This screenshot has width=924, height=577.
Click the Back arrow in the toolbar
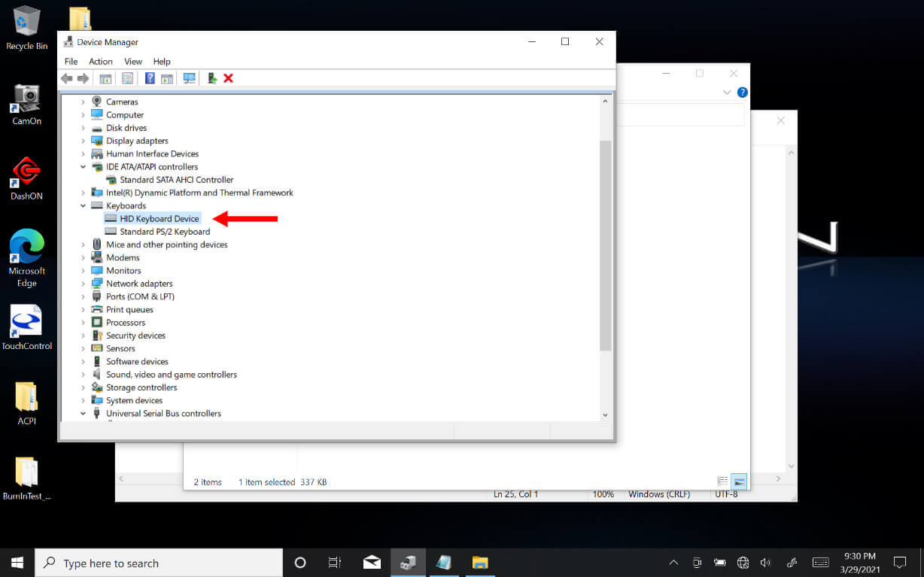[67, 78]
